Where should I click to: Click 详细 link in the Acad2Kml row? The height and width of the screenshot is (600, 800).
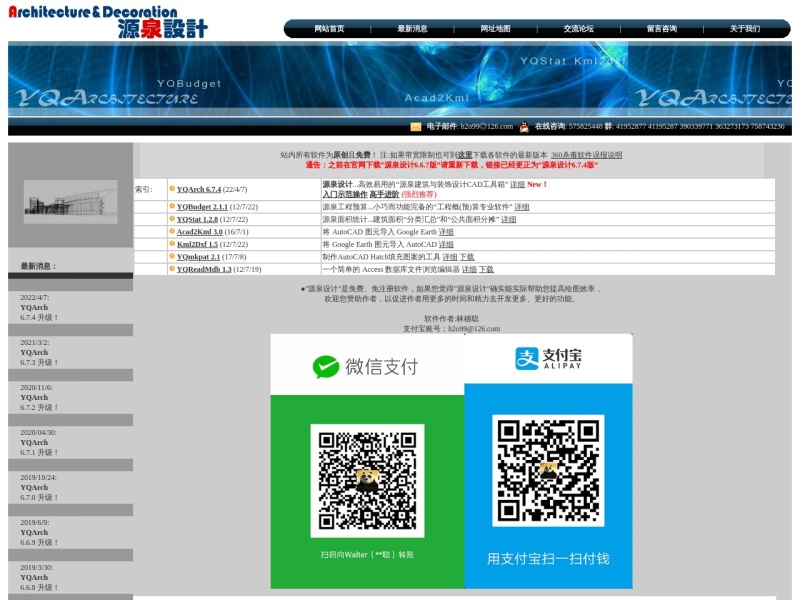click(x=446, y=232)
